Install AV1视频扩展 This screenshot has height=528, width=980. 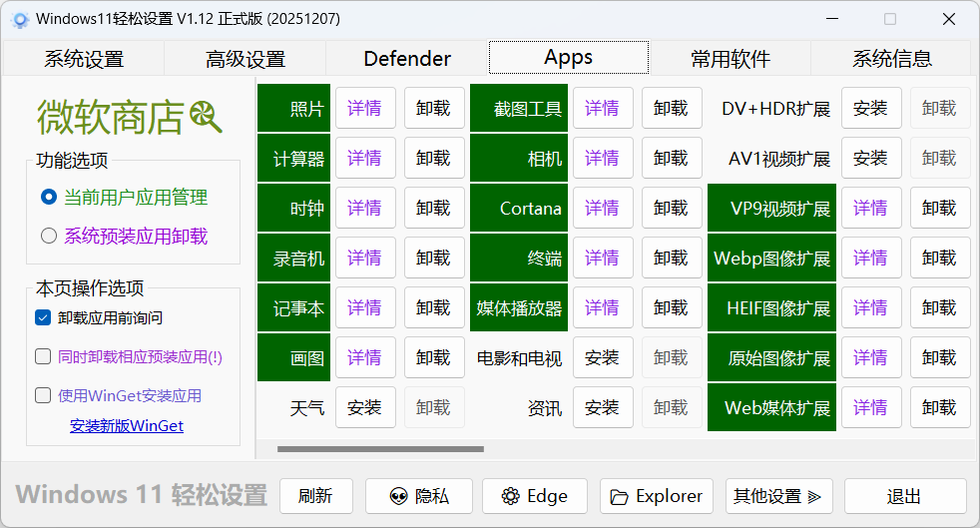coord(870,158)
